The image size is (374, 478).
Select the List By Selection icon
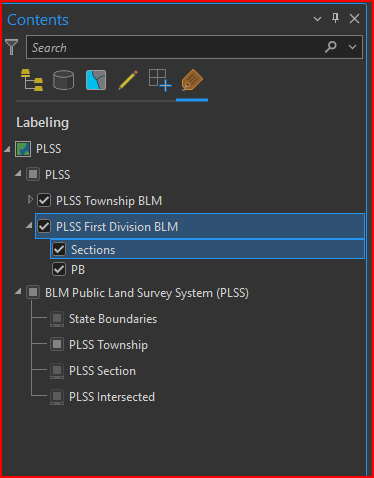tap(96, 80)
